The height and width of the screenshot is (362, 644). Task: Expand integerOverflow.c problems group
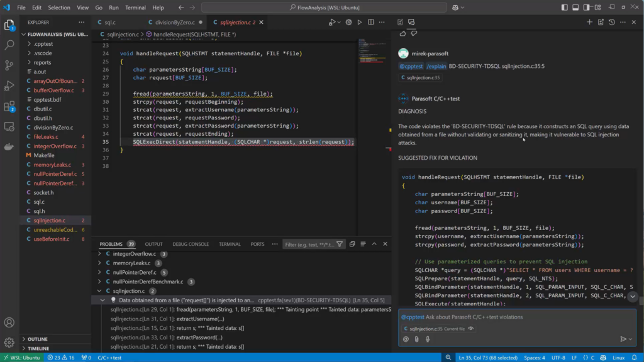coord(99,254)
